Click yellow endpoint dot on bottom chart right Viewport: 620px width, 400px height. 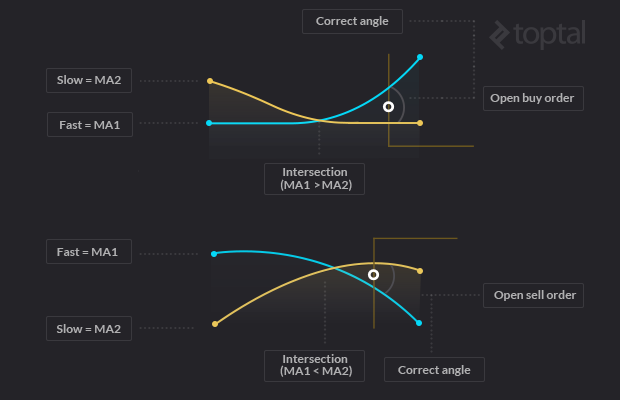tap(420, 271)
